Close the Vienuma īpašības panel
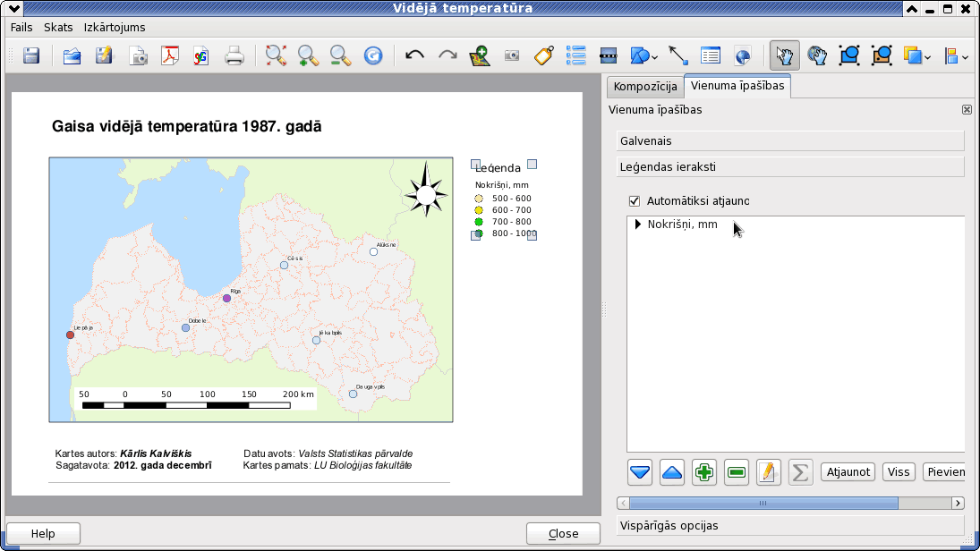 coord(967,109)
